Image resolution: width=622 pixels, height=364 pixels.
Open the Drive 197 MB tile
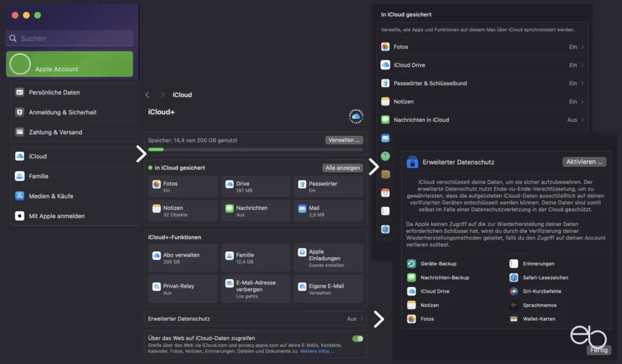pyautogui.click(x=256, y=187)
